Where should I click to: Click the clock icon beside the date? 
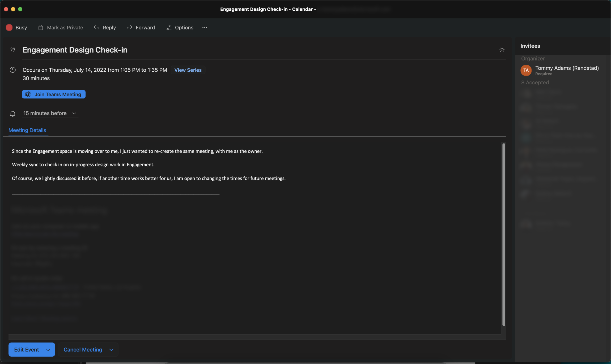(x=12, y=70)
